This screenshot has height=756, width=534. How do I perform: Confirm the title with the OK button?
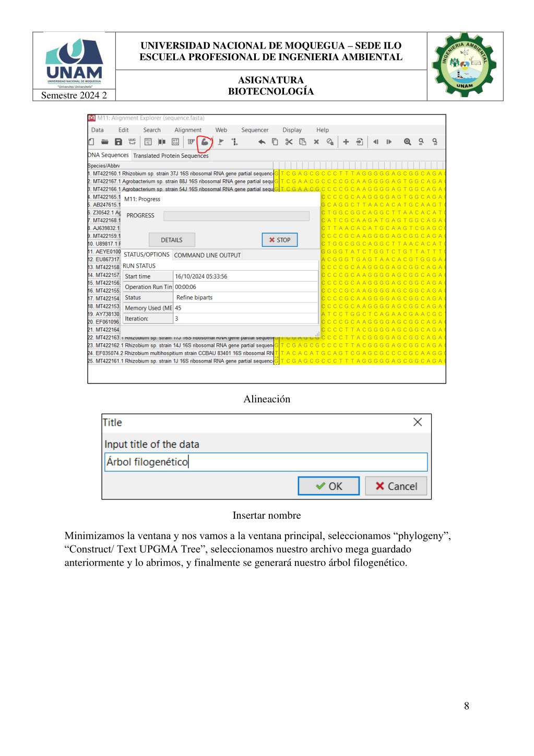[x=329, y=486]
